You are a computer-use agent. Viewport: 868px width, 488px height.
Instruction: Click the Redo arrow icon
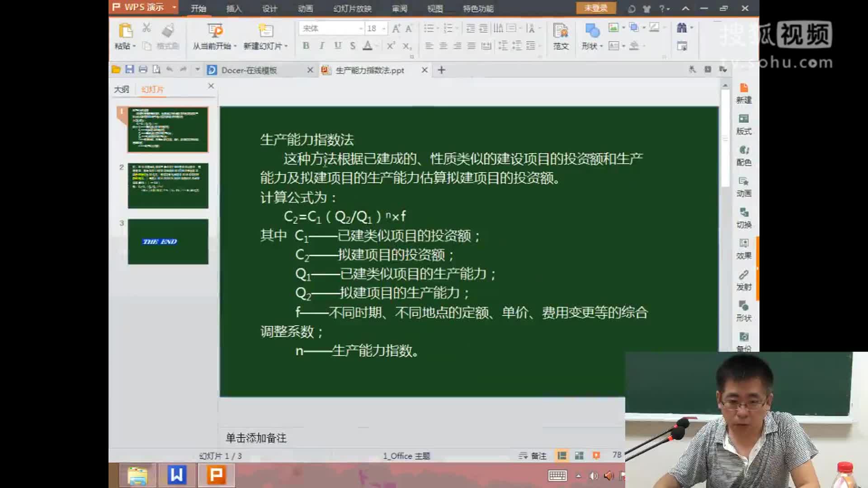183,70
